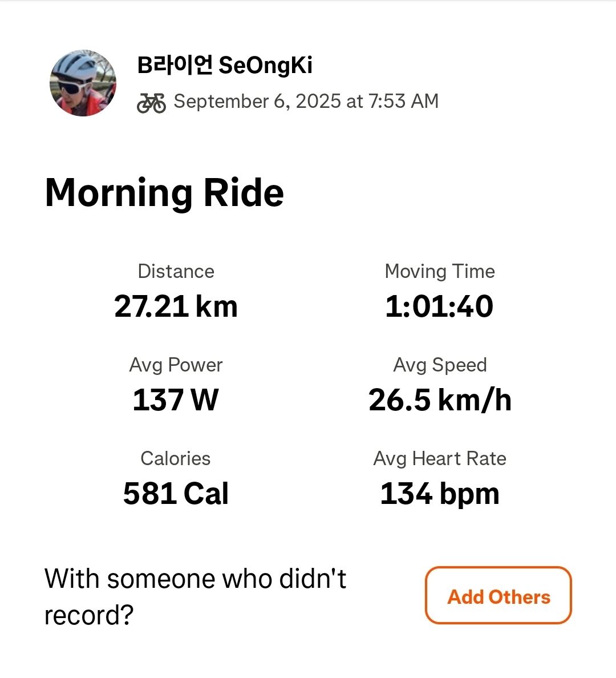Select the 27.21 km distance value
This screenshot has width=616, height=678.
(x=176, y=306)
